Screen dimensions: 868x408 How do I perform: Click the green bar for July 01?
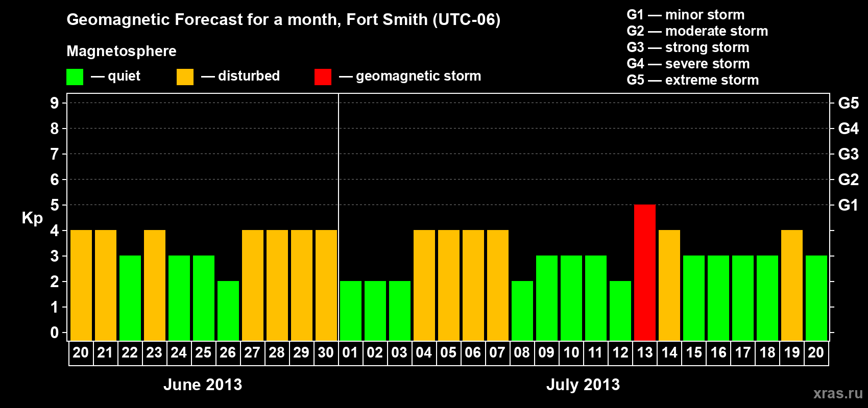click(x=351, y=311)
